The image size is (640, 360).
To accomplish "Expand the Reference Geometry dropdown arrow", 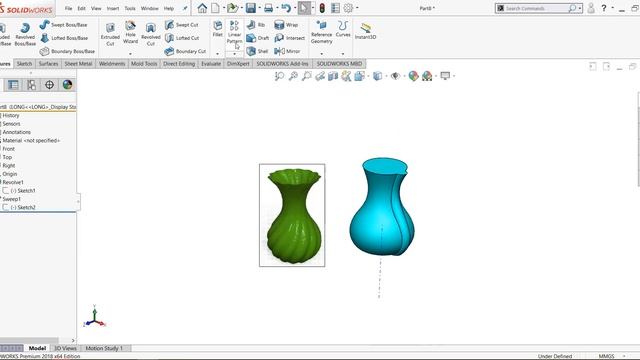I will click(321, 54).
